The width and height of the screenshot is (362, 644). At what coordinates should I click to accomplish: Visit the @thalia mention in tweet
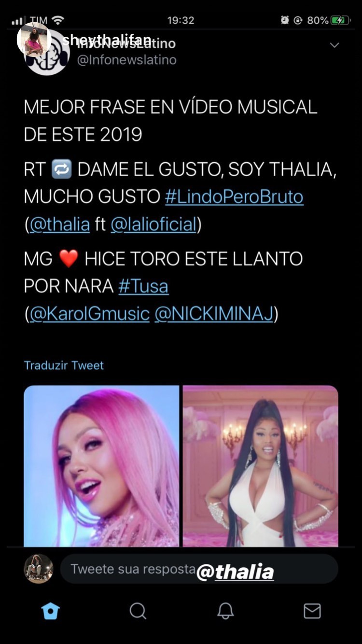(59, 224)
